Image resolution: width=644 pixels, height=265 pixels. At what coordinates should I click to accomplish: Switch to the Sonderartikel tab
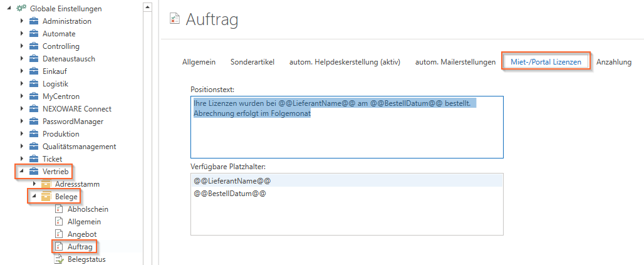coord(252,62)
